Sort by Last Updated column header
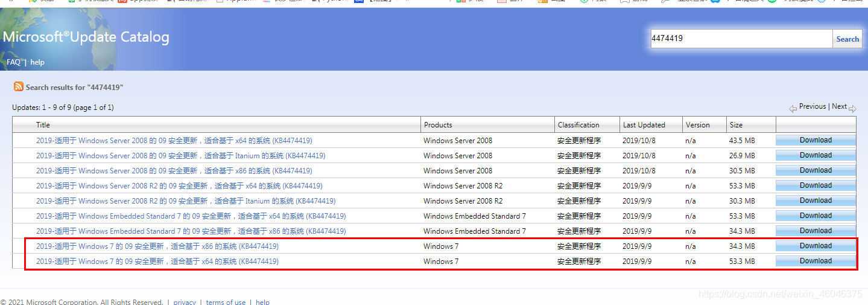868x305 pixels. [644, 125]
